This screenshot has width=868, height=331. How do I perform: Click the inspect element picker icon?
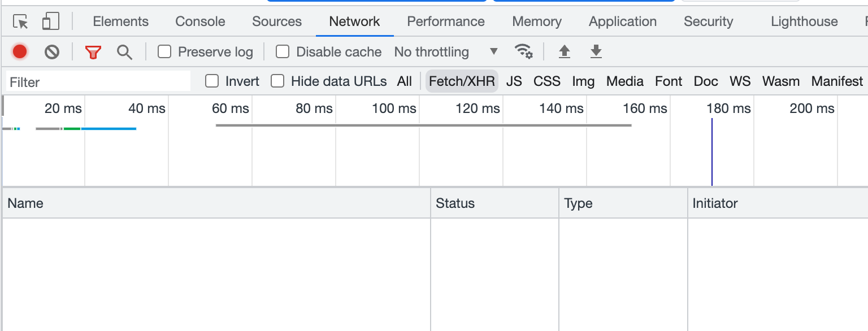tap(21, 22)
